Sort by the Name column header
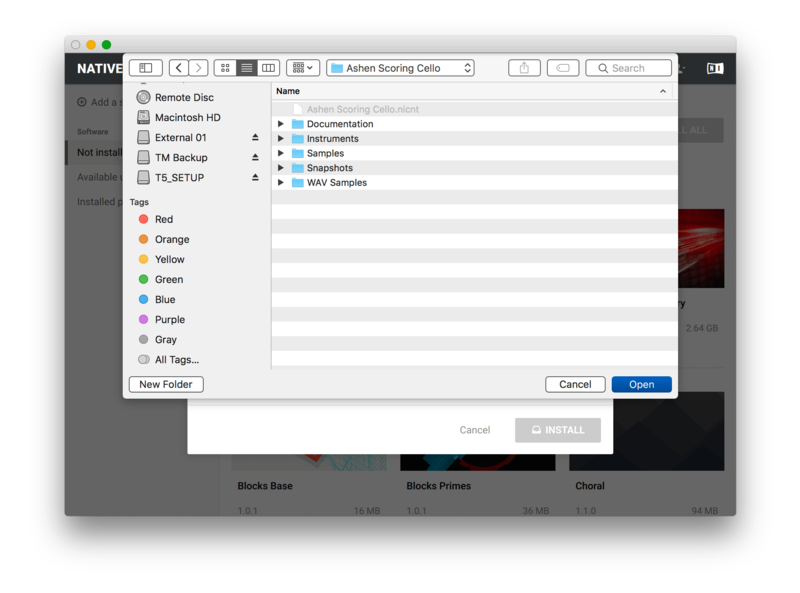 (288, 91)
